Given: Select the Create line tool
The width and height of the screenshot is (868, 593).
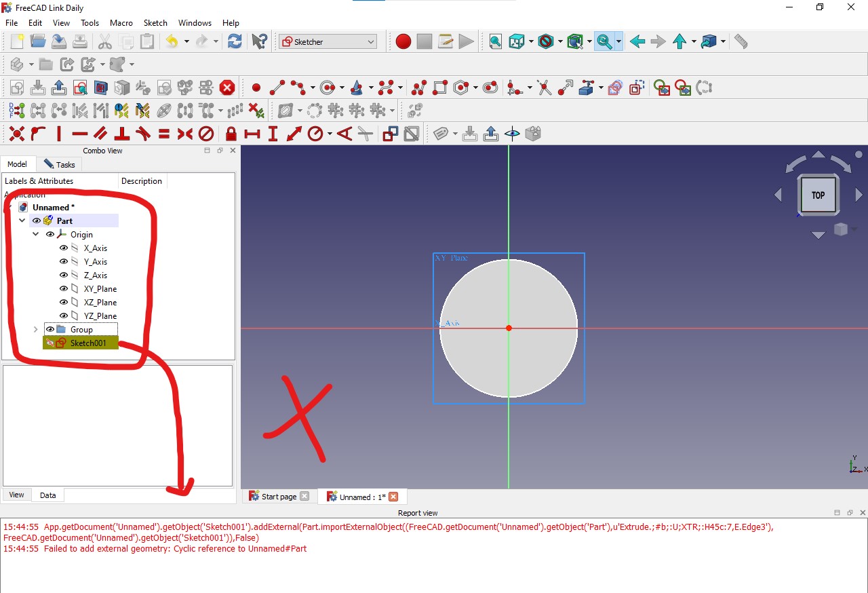Looking at the screenshot, I should click(277, 87).
